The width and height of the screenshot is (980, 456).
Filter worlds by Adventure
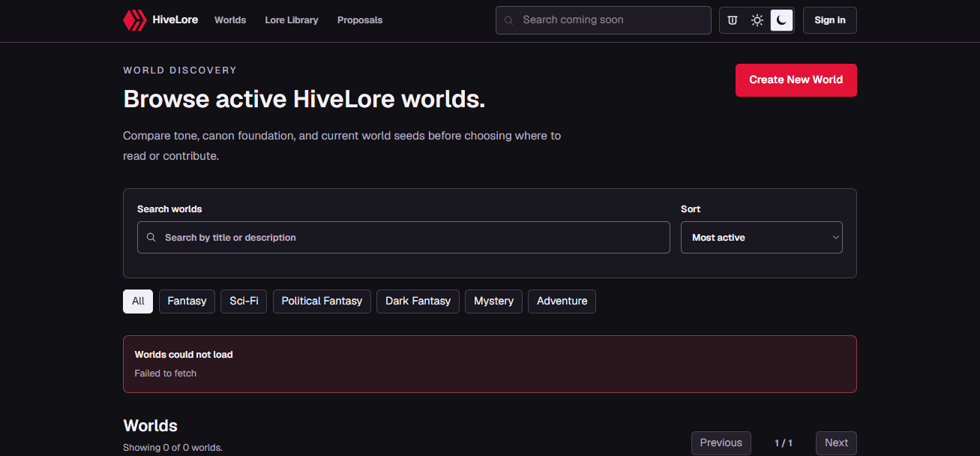pos(562,301)
